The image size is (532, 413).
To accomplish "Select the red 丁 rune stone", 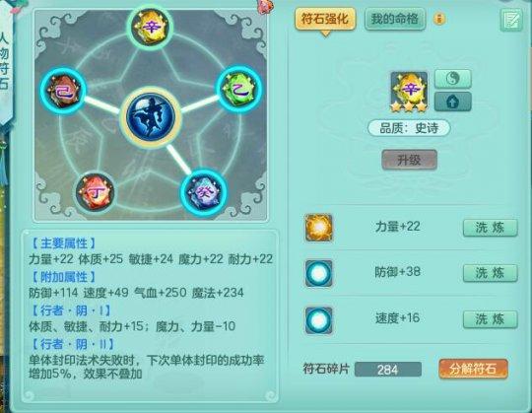I will (95, 192).
